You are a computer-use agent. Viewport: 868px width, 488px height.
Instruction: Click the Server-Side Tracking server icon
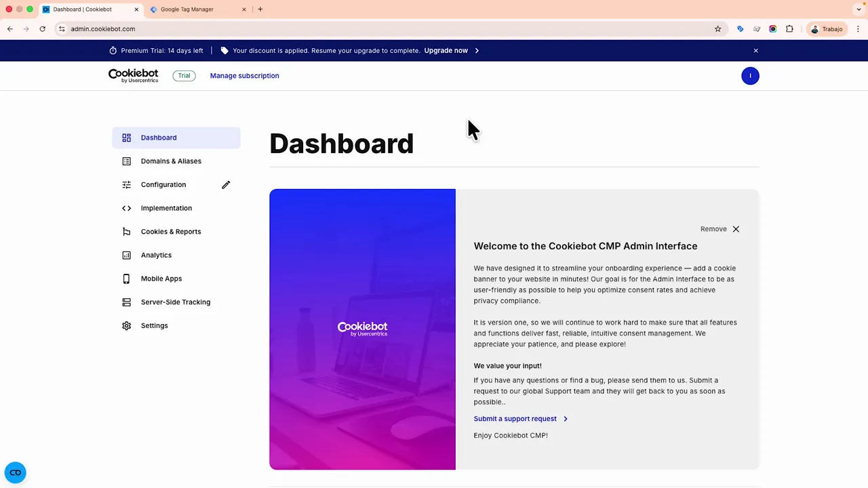[126, 302]
